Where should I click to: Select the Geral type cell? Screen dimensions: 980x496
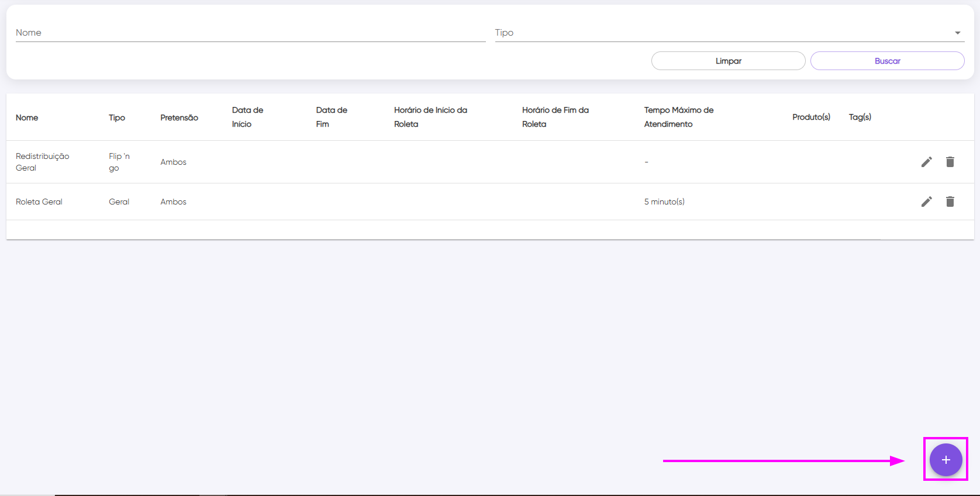tap(119, 202)
